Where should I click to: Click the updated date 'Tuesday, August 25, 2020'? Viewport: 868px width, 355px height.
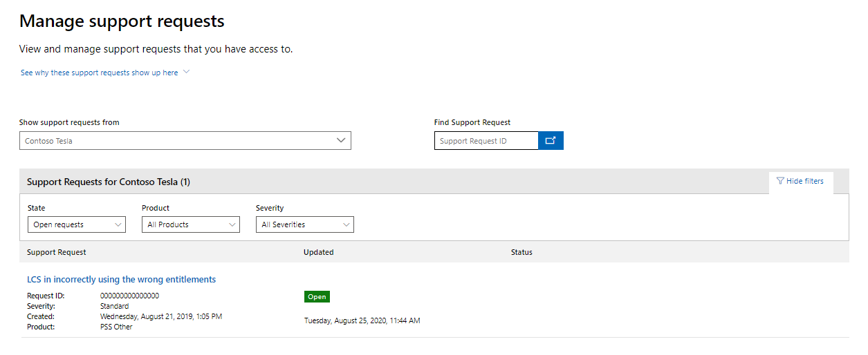pos(347,320)
